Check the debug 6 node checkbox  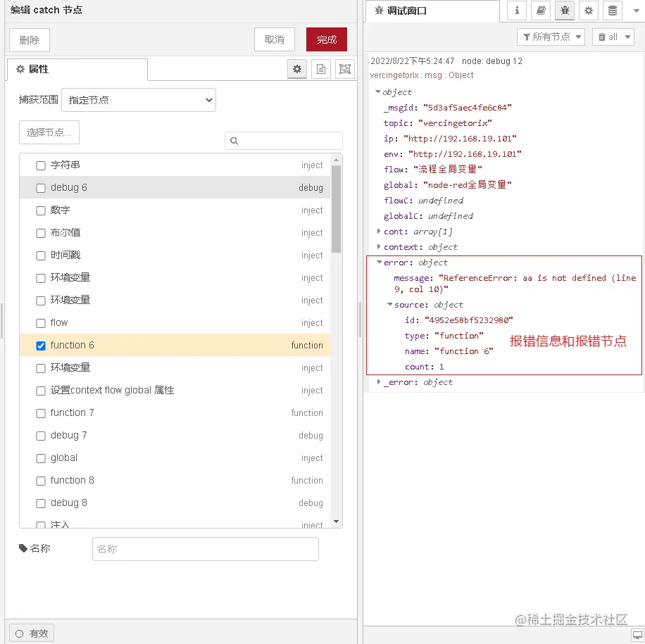(41, 188)
